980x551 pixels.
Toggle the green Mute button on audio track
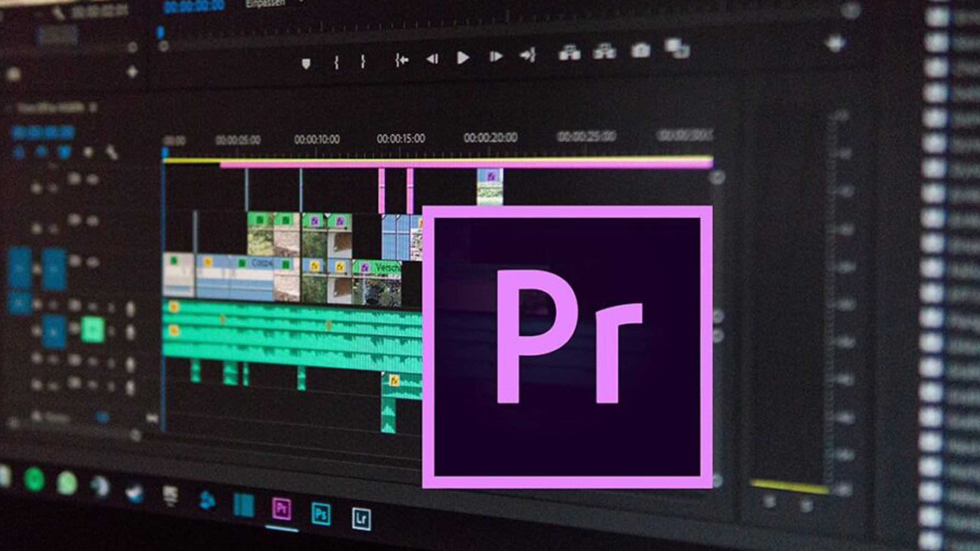coord(93,330)
